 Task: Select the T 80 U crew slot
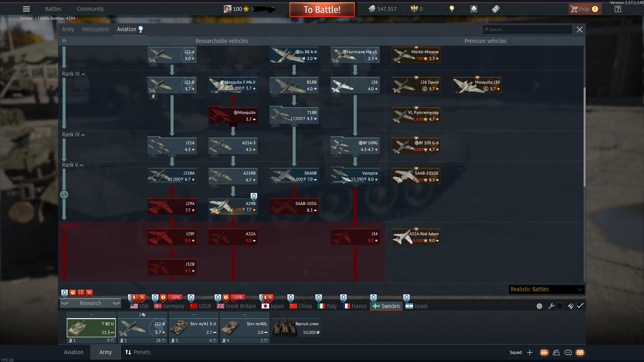(x=91, y=327)
